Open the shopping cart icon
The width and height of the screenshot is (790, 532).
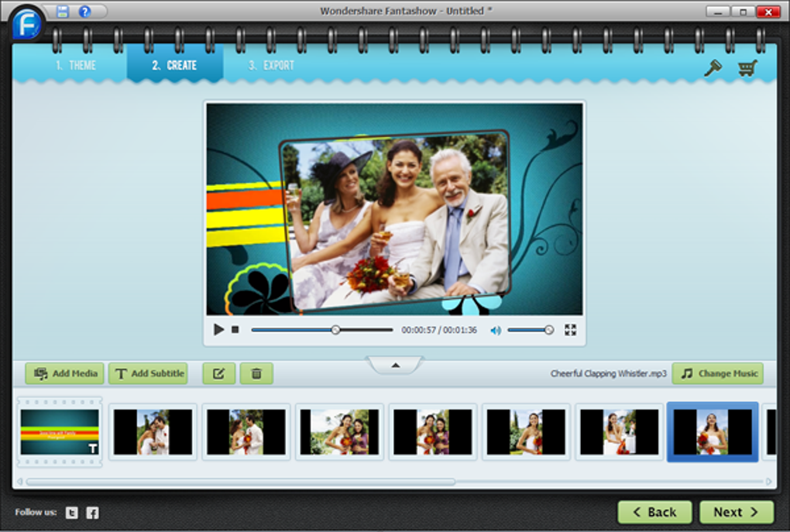pos(747,68)
